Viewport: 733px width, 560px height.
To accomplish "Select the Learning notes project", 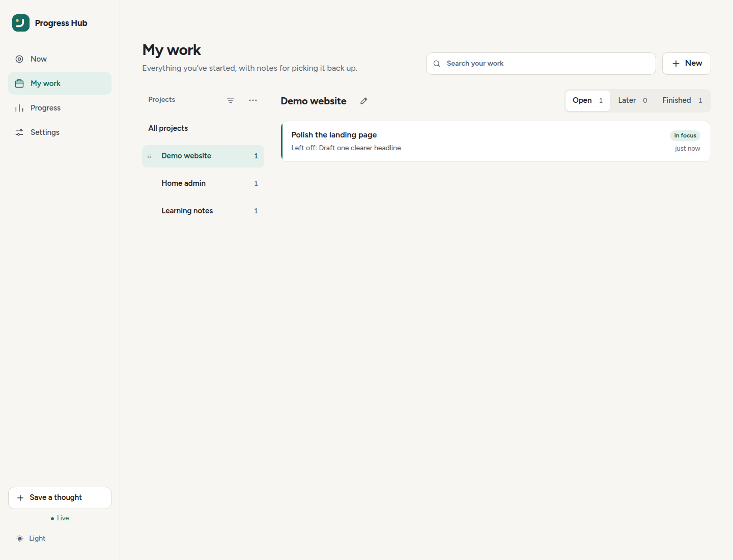I will pos(203,211).
